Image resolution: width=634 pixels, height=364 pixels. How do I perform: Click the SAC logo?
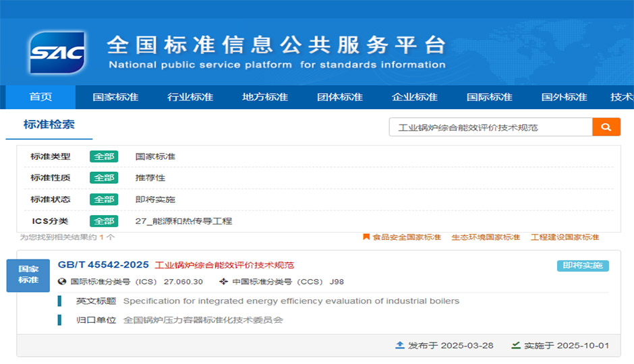pyautogui.click(x=57, y=53)
